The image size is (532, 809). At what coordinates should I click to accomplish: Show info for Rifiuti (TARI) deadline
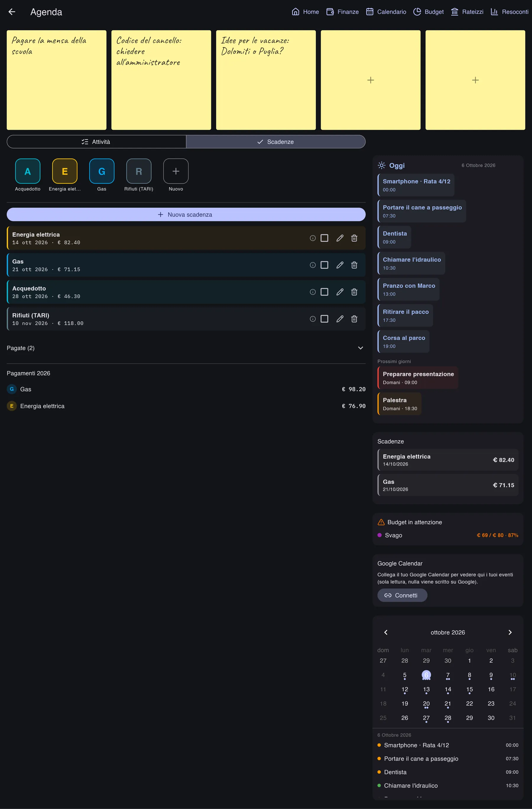click(313, 319)
